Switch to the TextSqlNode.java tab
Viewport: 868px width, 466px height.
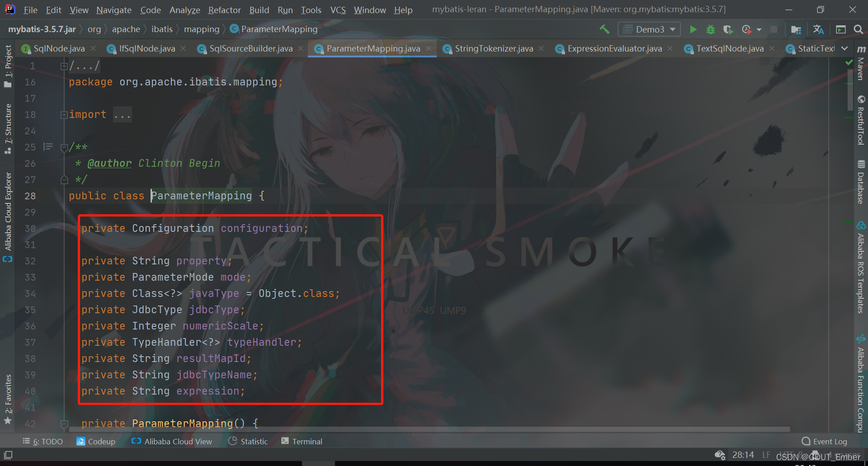click(730, 48)
